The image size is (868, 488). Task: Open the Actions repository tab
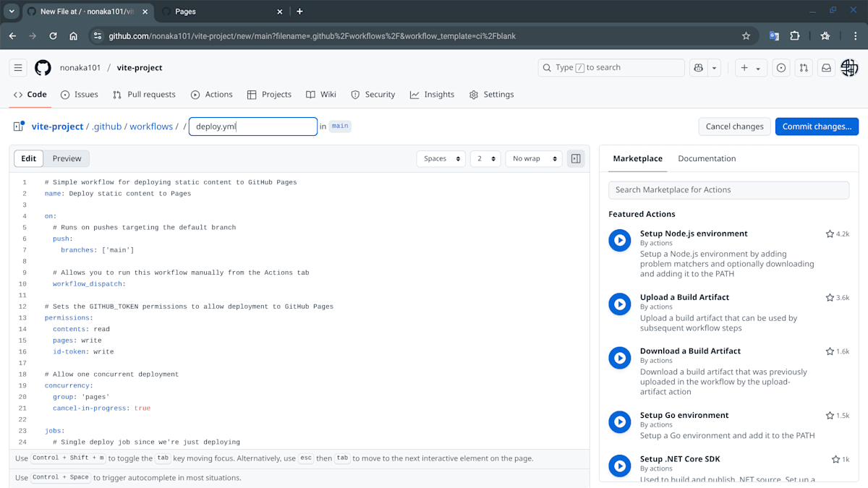(212, 95)
